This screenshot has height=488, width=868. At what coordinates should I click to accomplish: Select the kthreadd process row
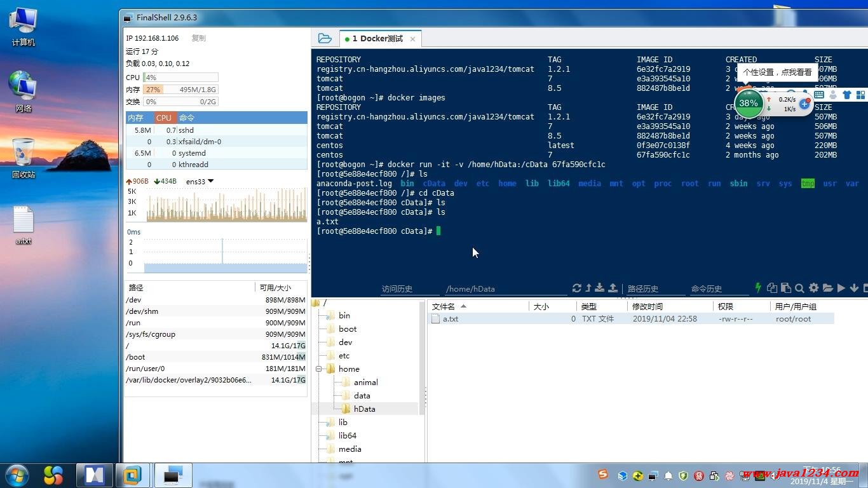click(216, 165)
